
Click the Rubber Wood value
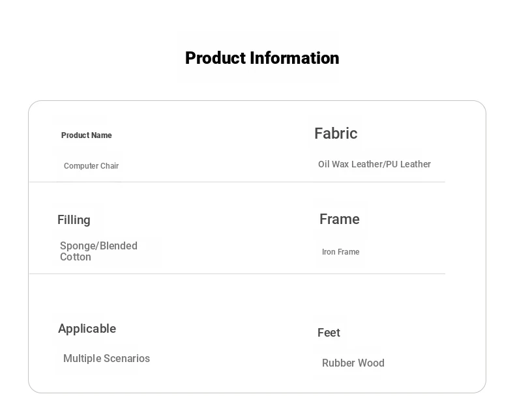click(353, 363)
